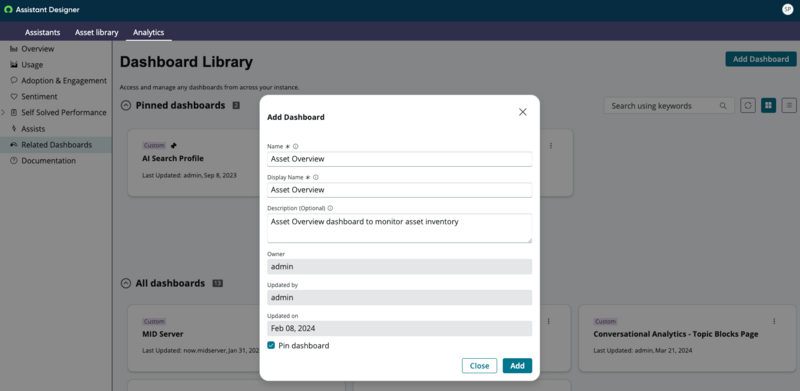Open the SP user avatar menu
Screen dimensions: 800x391
787,10
